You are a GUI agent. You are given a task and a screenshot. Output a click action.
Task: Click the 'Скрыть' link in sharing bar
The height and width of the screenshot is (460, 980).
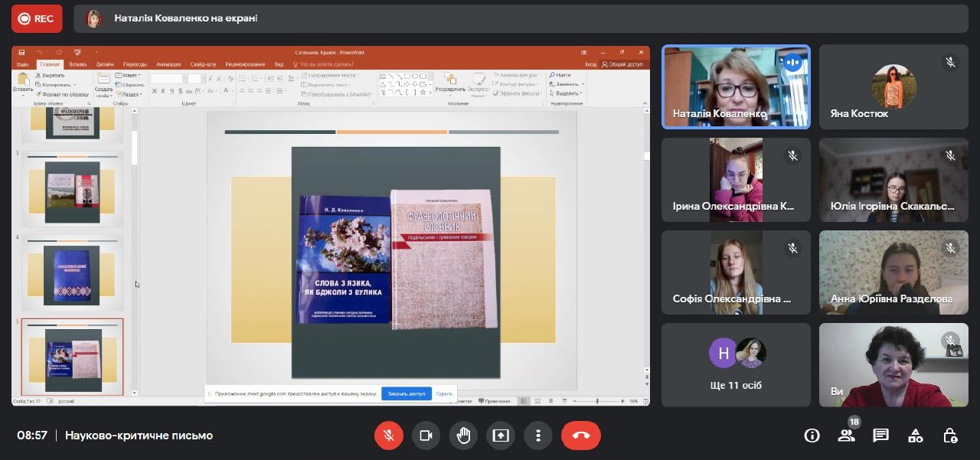(x=444, y=393)
